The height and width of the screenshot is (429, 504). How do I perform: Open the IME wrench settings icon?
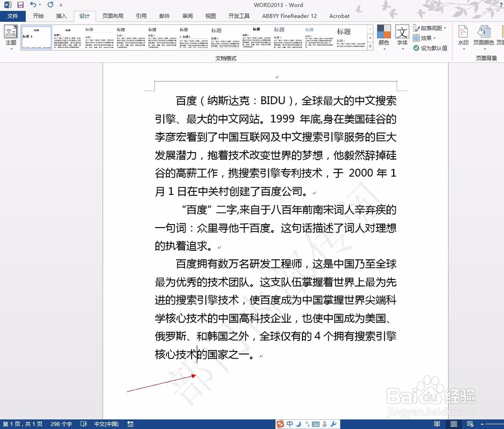(333, 424)
